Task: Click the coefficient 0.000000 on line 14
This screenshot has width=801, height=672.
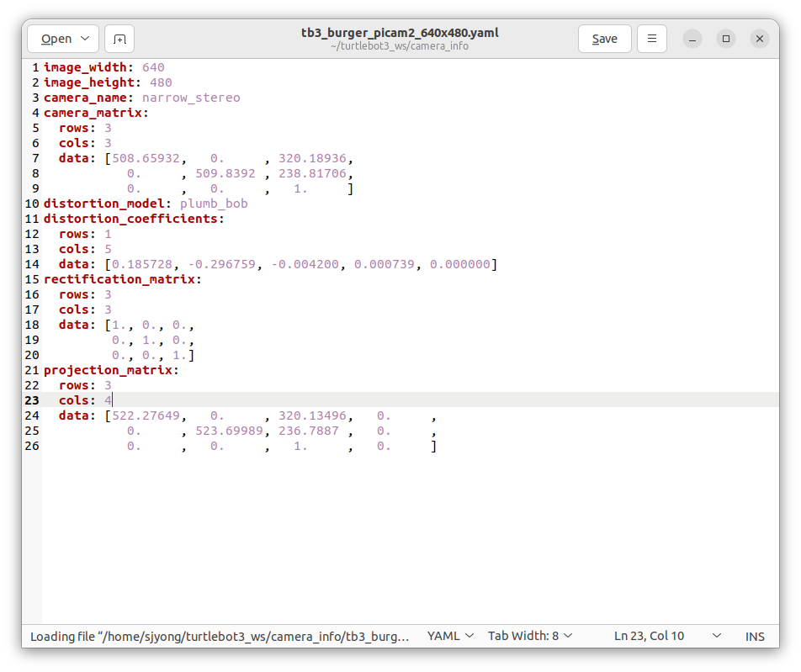Action: click(459, 264)
